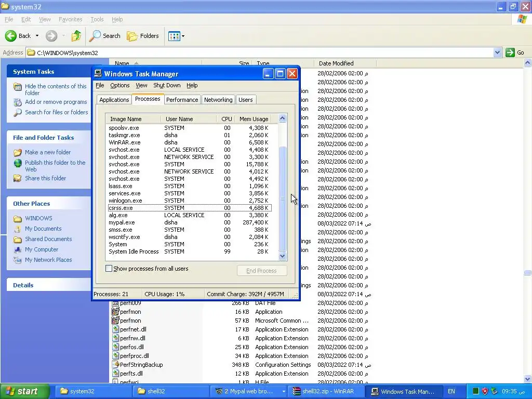This screenshot has width=532, height=399.
Task: Click the Back arrow icon in Explorer
Action: point(11,36)
